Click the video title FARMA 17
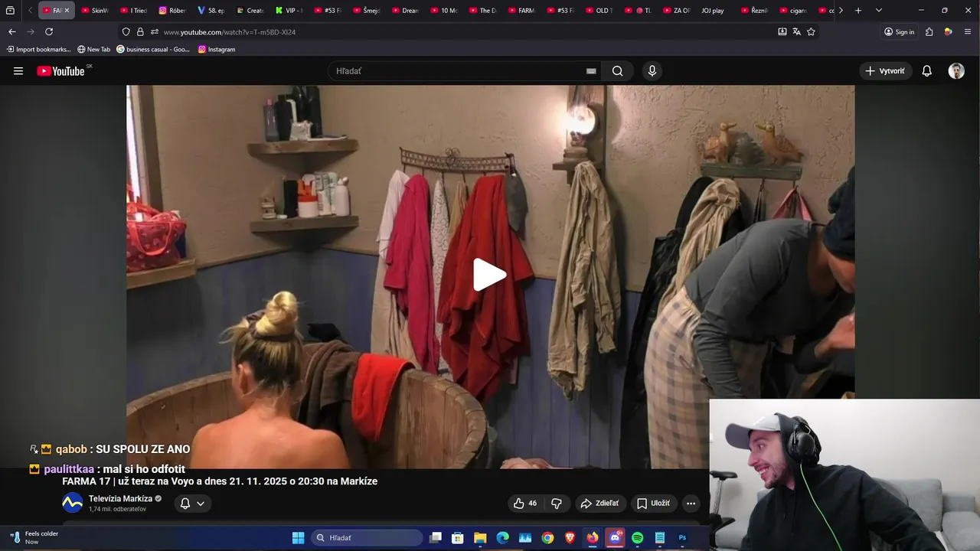980x551 pixels. pos(220,481)
